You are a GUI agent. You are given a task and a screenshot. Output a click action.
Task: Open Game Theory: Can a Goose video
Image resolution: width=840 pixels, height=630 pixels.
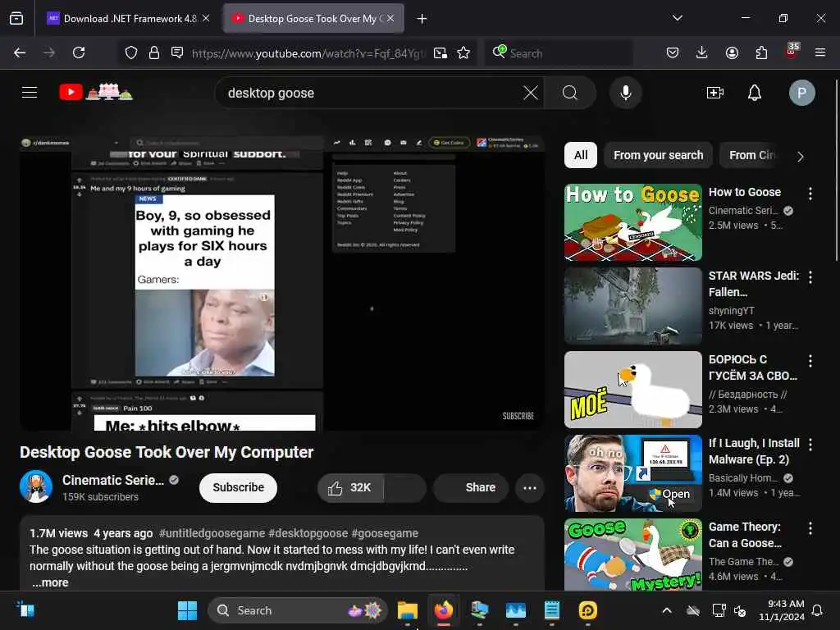click(x=633, y=555)
